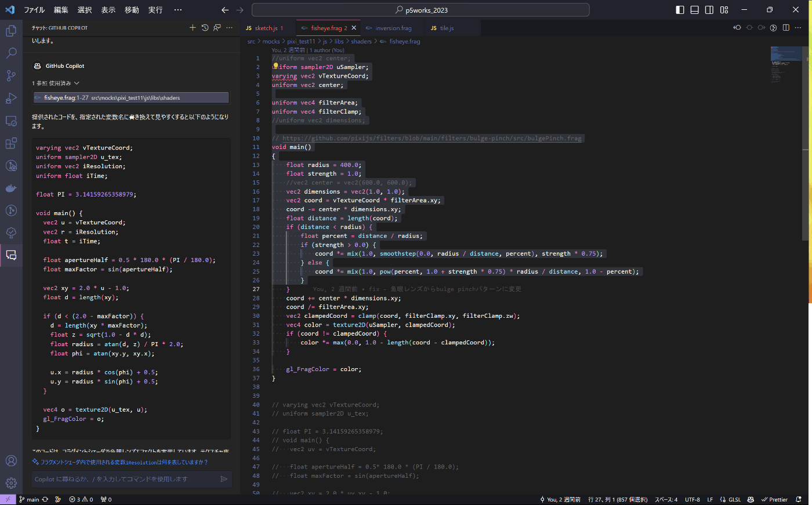This screenshot has height=505, width=812.
Task: Open the 移動 menu
Action: [132, 10]
